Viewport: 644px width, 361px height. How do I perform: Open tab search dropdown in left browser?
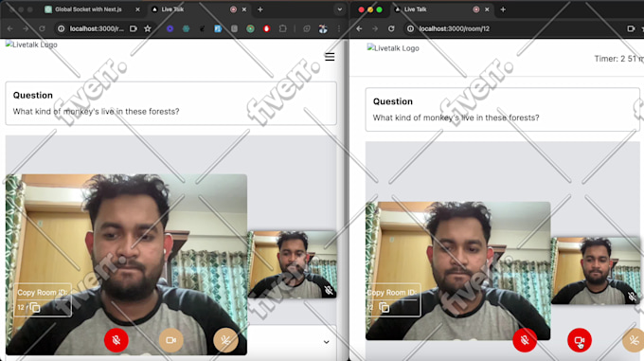pyautogui.click(x=340, y=9)
